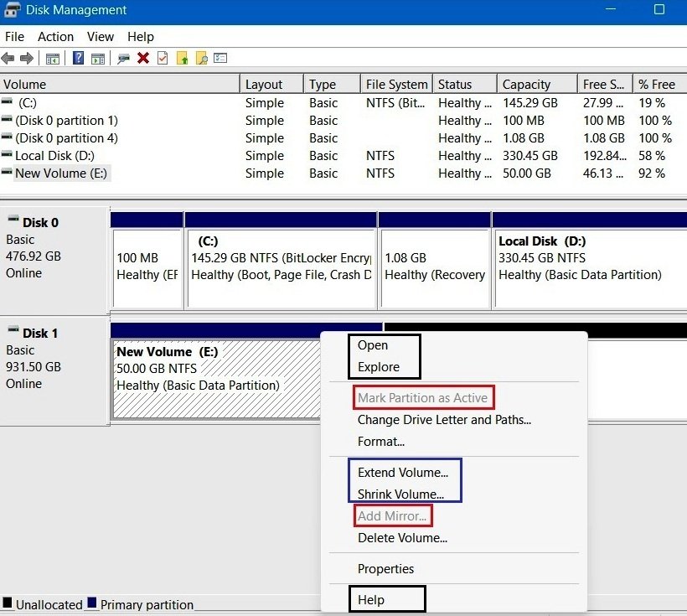Click the 330.45 GB capacity cell

(530, 156)
